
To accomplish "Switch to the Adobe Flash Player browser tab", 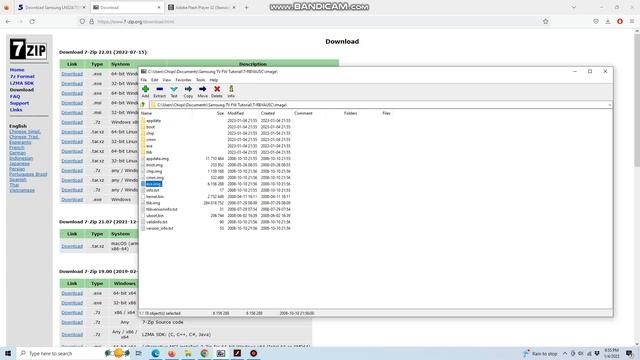I will pos(202,7).
